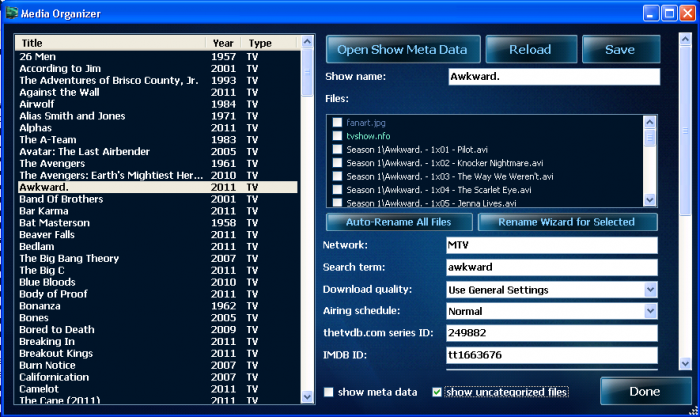This screenshot has height=417, width=700.
Task: Select Band Of Brothers
Action: click(158, 199)
